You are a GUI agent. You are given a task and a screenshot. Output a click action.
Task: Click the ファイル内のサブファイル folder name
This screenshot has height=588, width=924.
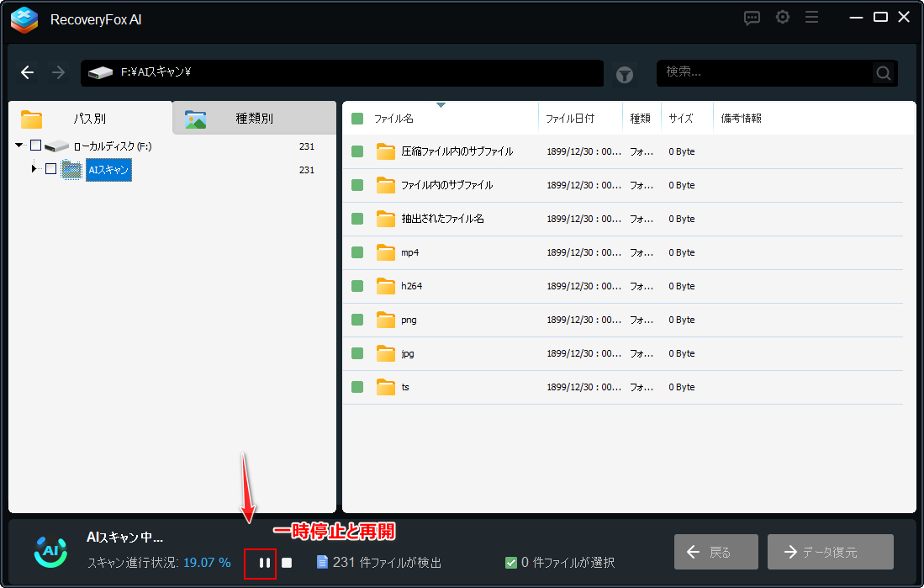[x=447, y=185]
